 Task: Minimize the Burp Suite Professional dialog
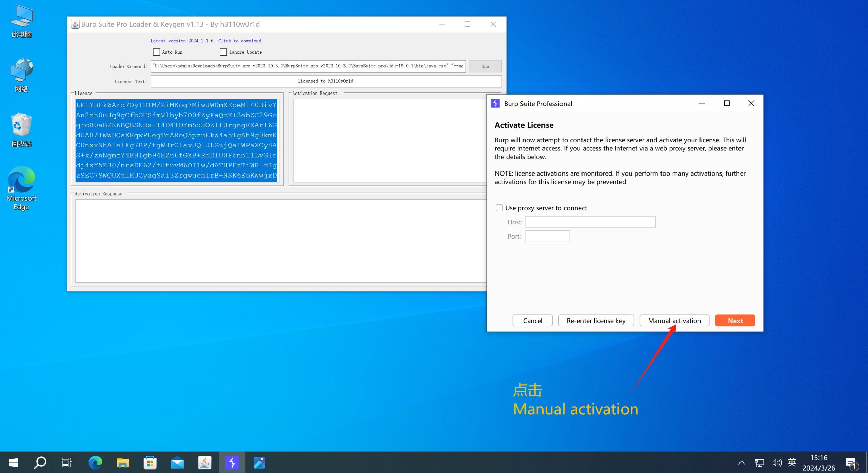point(702,103)
